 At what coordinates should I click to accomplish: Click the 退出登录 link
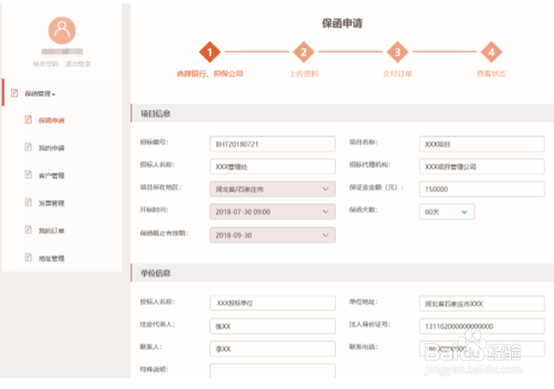(x=78, y=64)
